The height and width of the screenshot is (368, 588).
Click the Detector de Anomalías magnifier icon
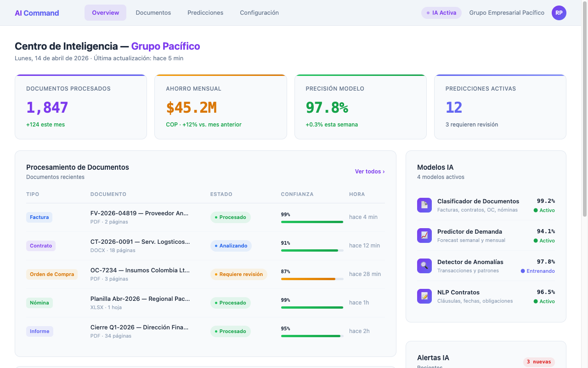[x=424, y=265]
